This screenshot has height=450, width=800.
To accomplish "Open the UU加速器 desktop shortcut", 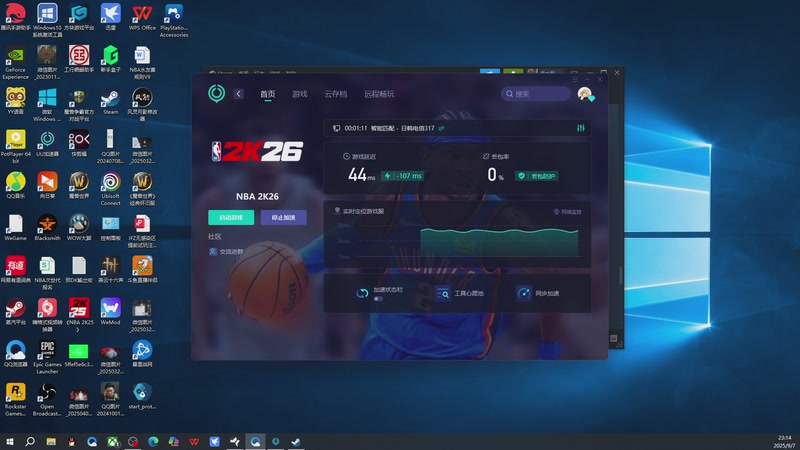I will 47,142.
